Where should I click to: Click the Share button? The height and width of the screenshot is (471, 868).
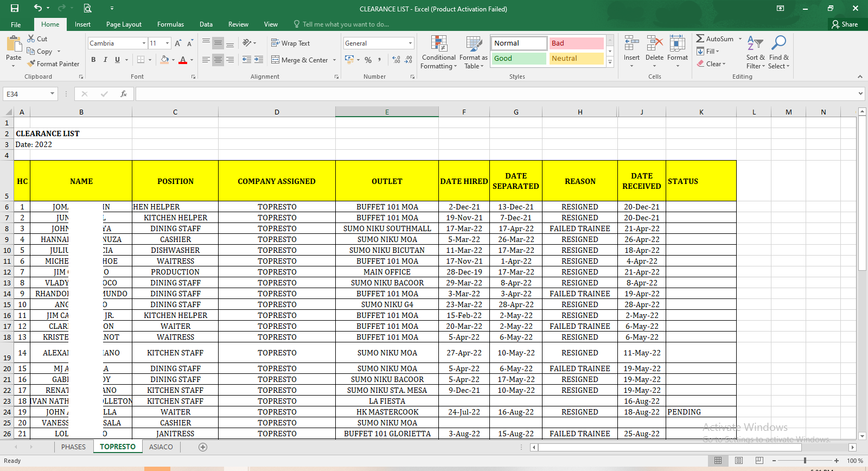(x=845, y=24)
